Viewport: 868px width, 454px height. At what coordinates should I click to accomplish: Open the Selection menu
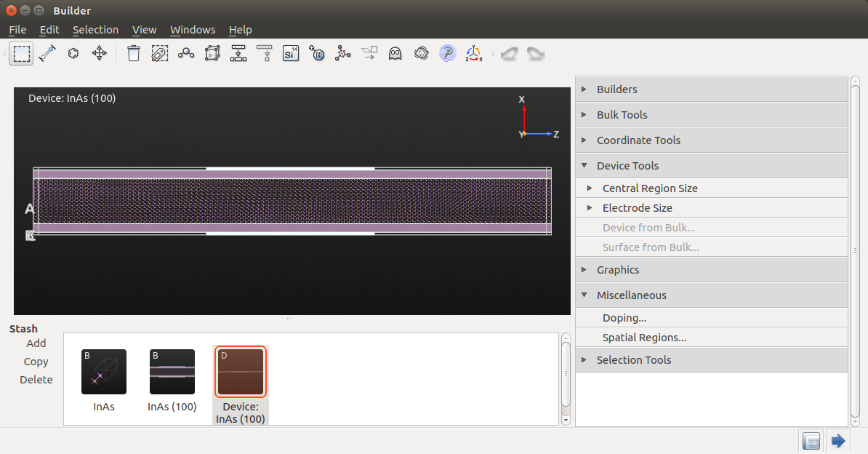pyautogui.click(x=95, y=30)
